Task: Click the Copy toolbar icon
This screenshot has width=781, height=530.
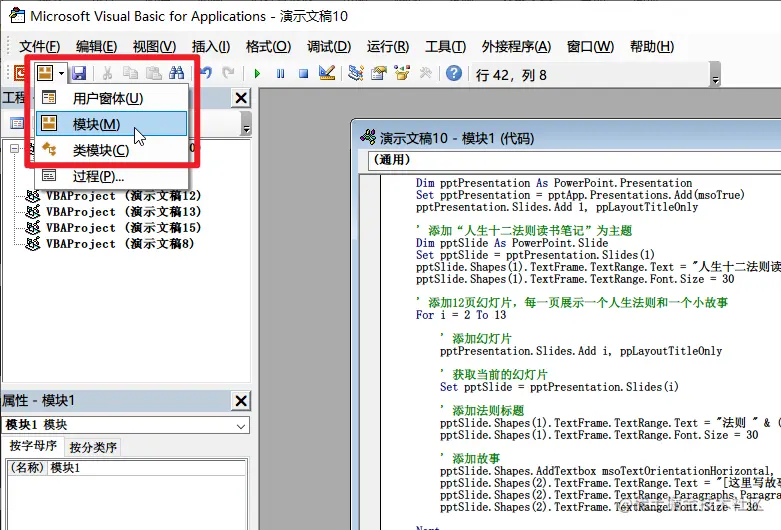Action: (x=130, y=73)
